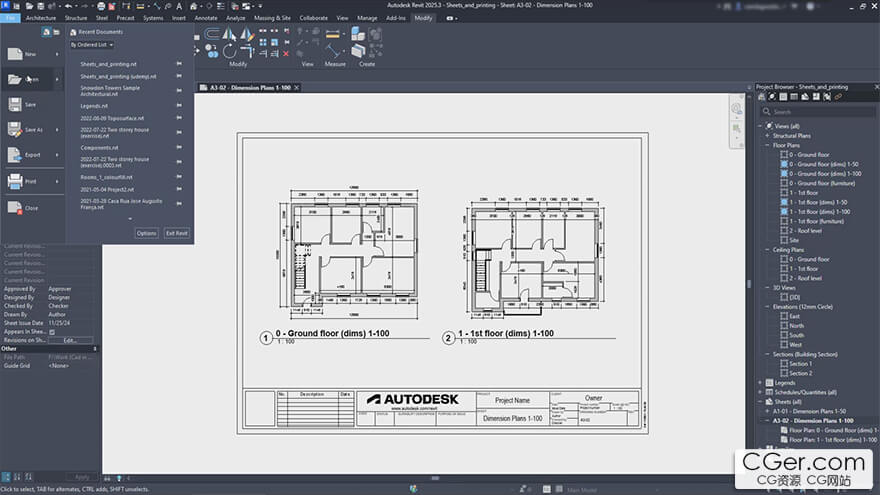The image size is (880, 495).
Task: Expand the Export submenu arrow
Action: point(57,155)
